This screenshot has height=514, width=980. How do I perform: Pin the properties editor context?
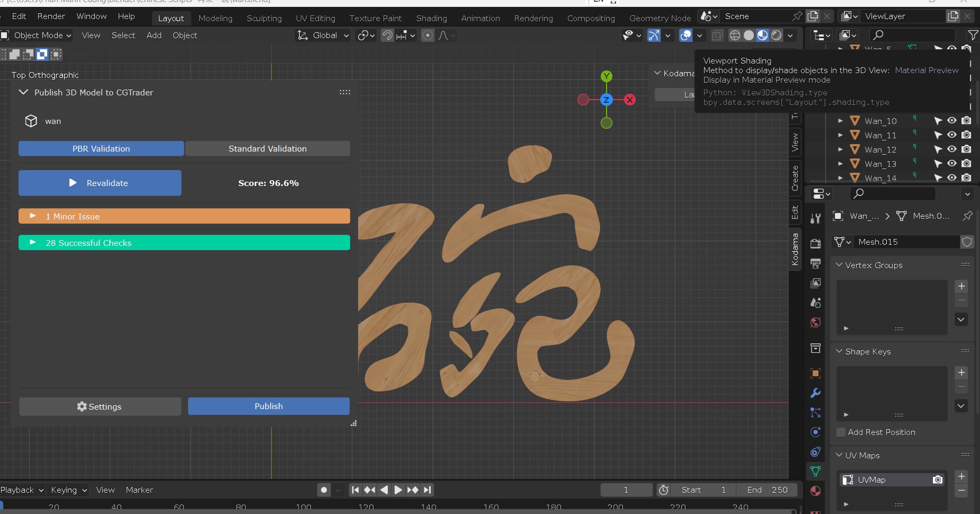coord(967,216)
